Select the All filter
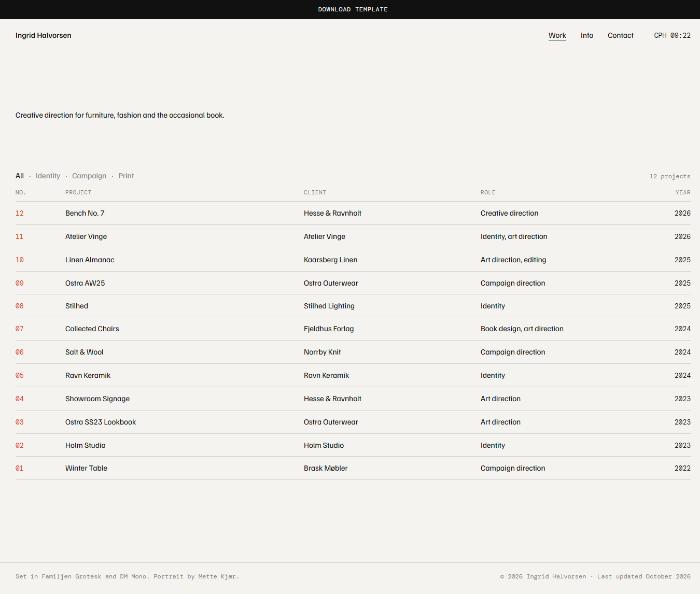This screenshot has height=594, width=700. tap(20, 176)
